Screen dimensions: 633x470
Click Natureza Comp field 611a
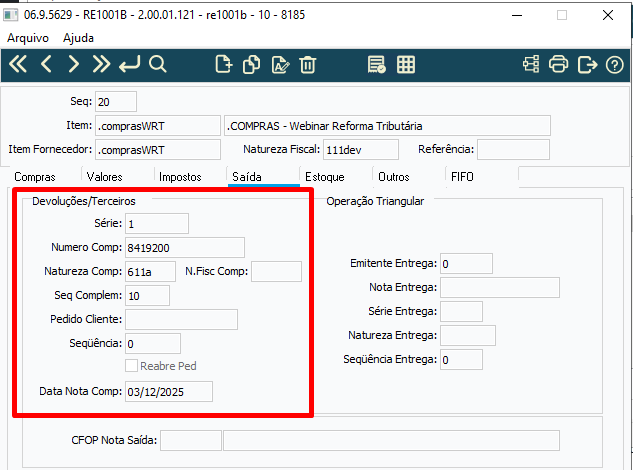(x=150, y=271)
